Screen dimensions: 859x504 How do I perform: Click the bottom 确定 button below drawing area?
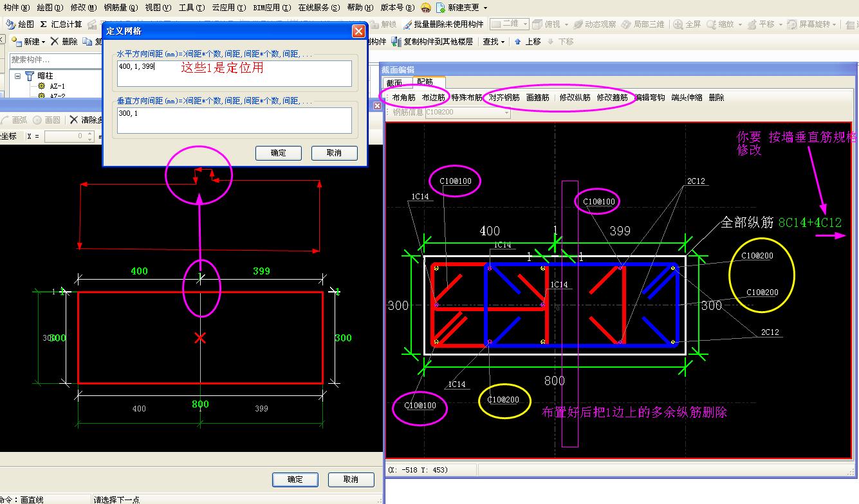tap(295, 480)
